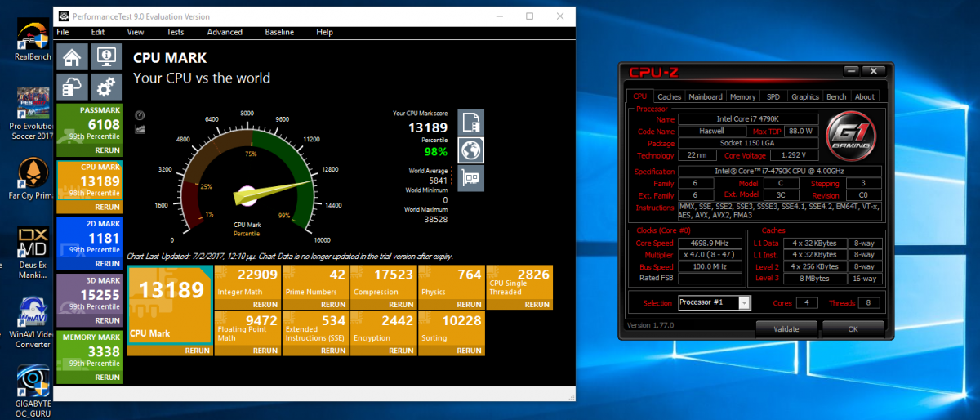Rerun the Sorting test
The image size is (980, 420).
tap(468, 351)
